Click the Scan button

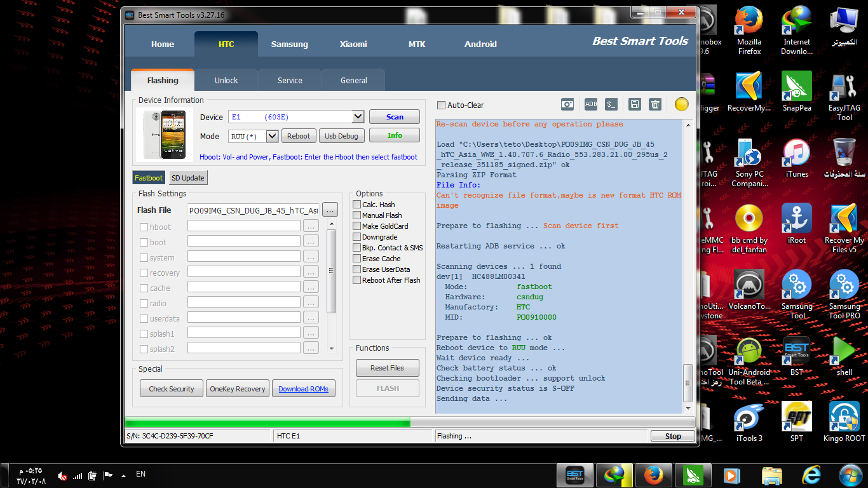(x=395, y=117)
